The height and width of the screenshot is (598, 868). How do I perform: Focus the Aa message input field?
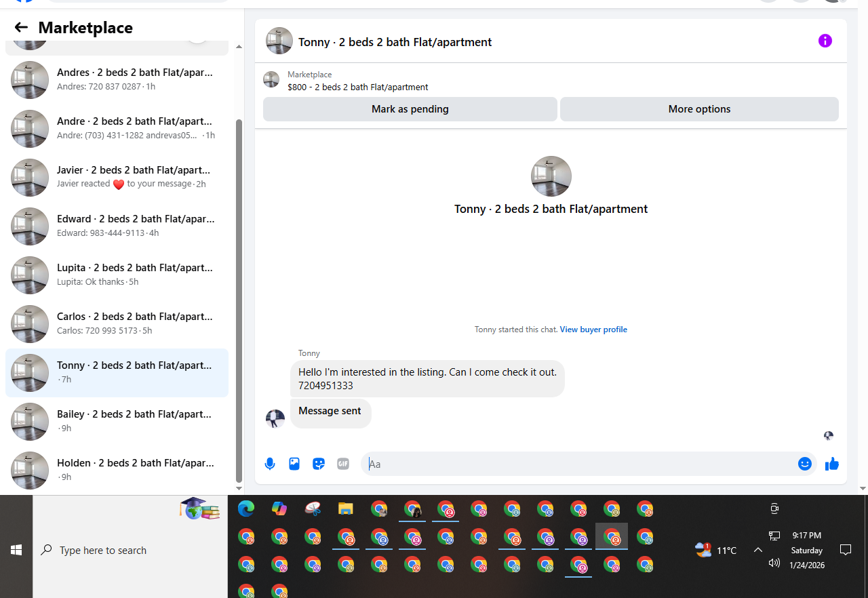(580, 464)
